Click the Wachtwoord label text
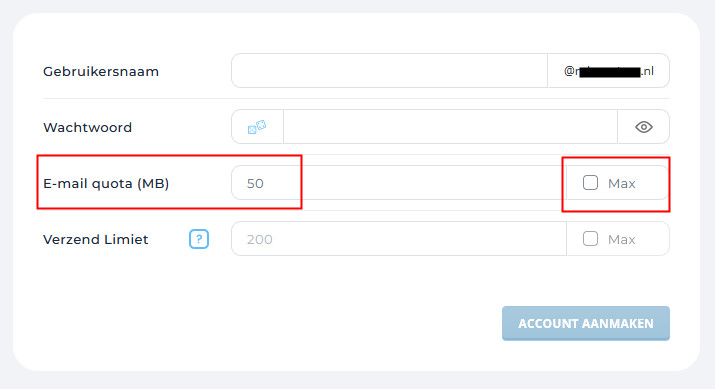 point(88,127)
